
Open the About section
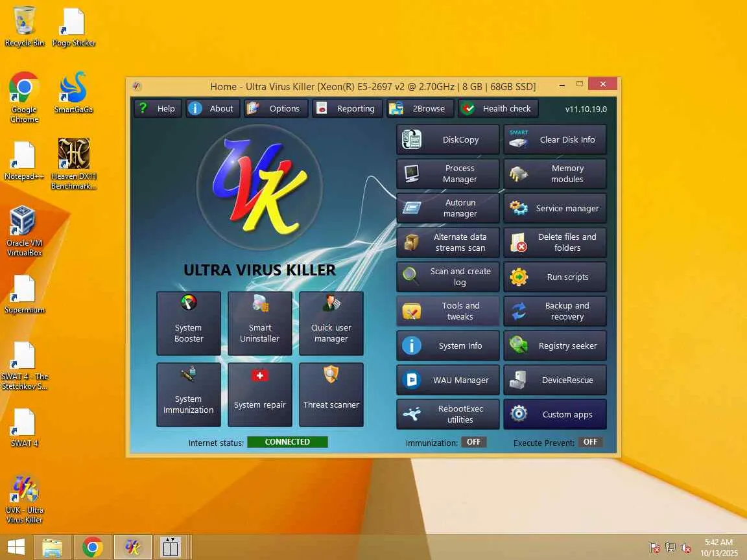(212, 109)
